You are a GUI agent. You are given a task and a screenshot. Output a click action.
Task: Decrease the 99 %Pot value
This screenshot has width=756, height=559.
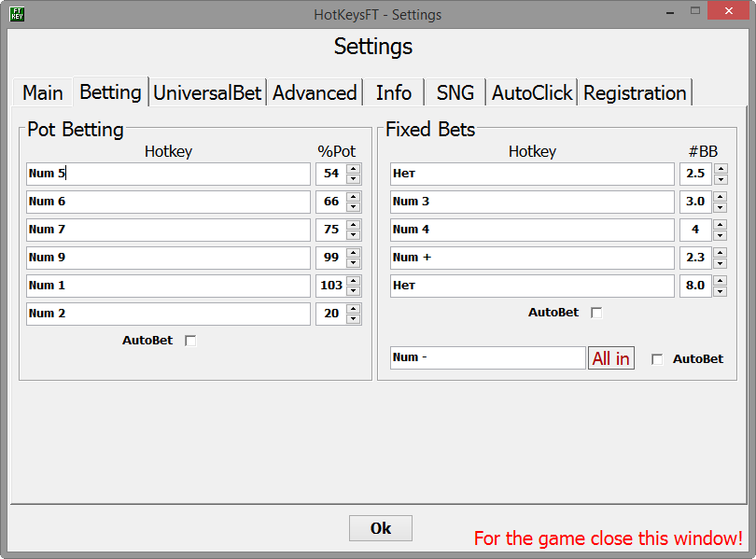pos(354,263)
